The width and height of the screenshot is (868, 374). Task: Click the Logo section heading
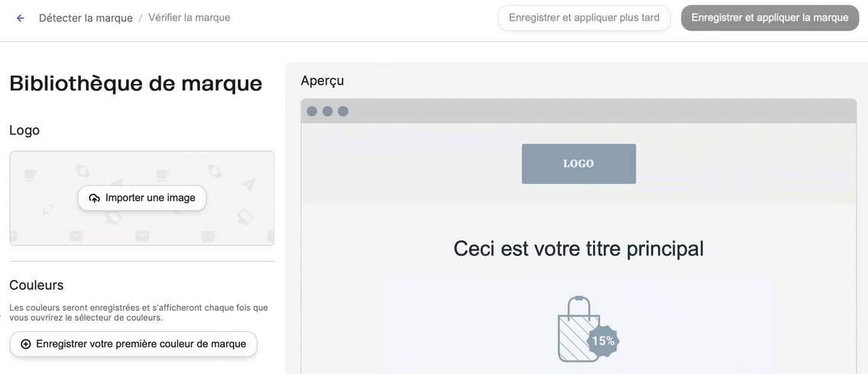tap(24, 130)
